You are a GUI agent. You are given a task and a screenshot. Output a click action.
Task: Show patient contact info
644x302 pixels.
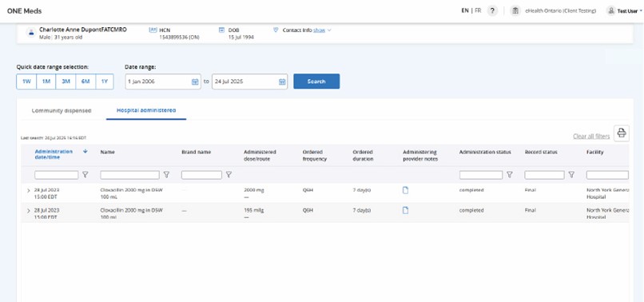[x=321, y=30]
